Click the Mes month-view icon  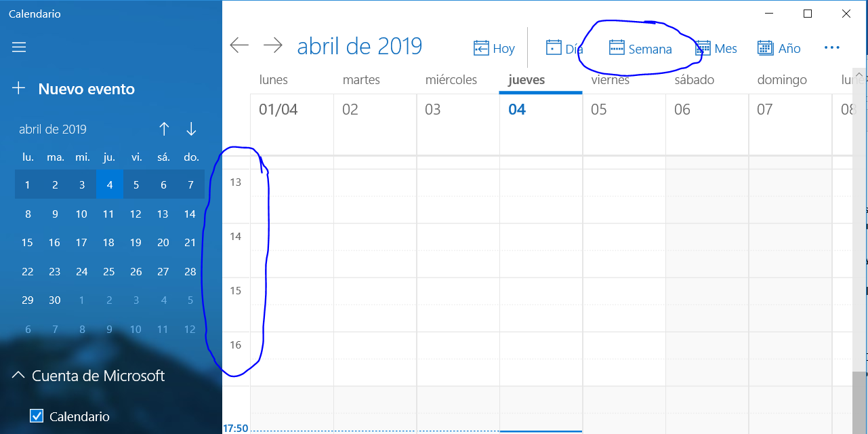[703, 48]
